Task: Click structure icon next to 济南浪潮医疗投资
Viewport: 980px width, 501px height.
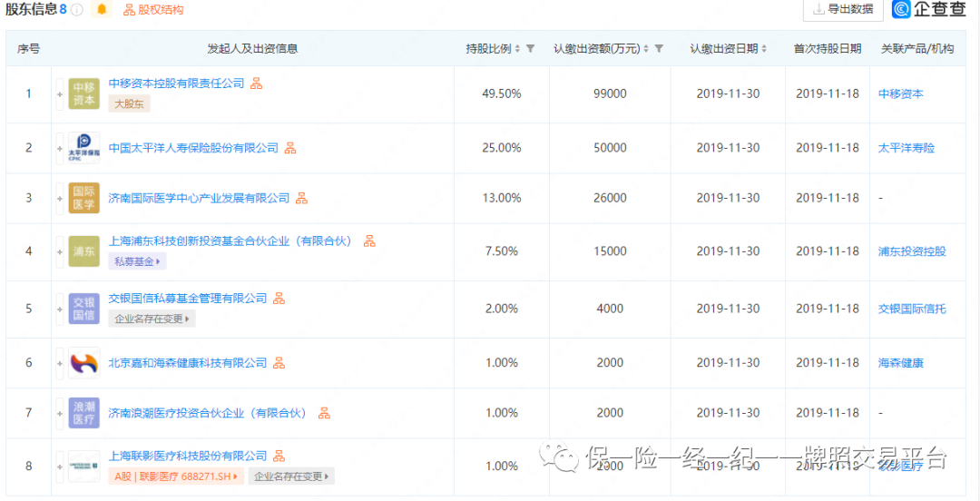Action: point(324,413)
